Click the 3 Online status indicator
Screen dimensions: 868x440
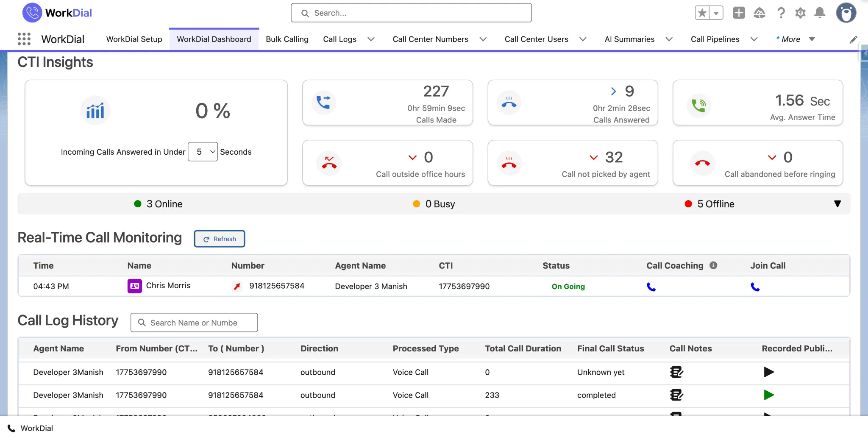point(158,204)
